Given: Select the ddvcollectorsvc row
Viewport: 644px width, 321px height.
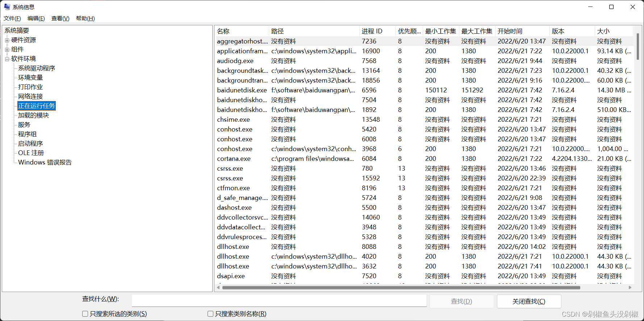Looking at the screenshot, I should (x=425, y=217).
